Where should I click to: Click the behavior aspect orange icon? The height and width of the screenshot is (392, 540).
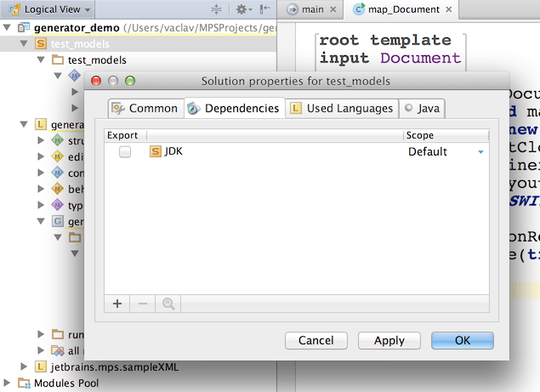click(57, 189)
